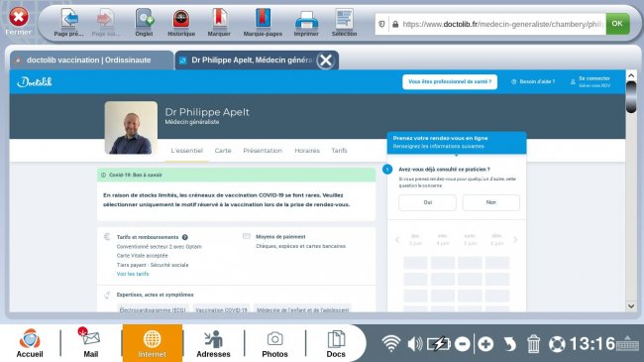Answer Oui to already consulted question
644x362 pixels.
428,202
